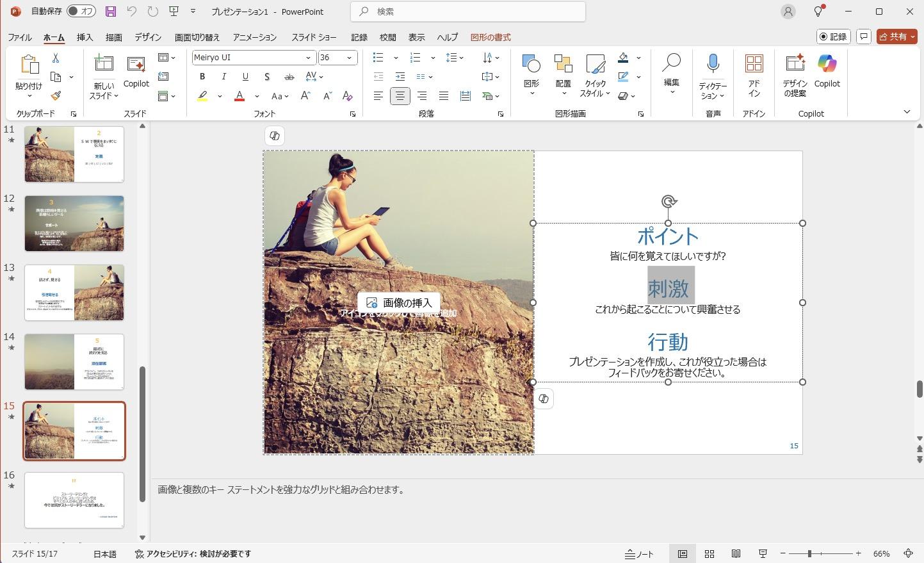This screenshot has height=563, width=924.
Task: Fit slide to current window icon
Action: click(908, 553)
